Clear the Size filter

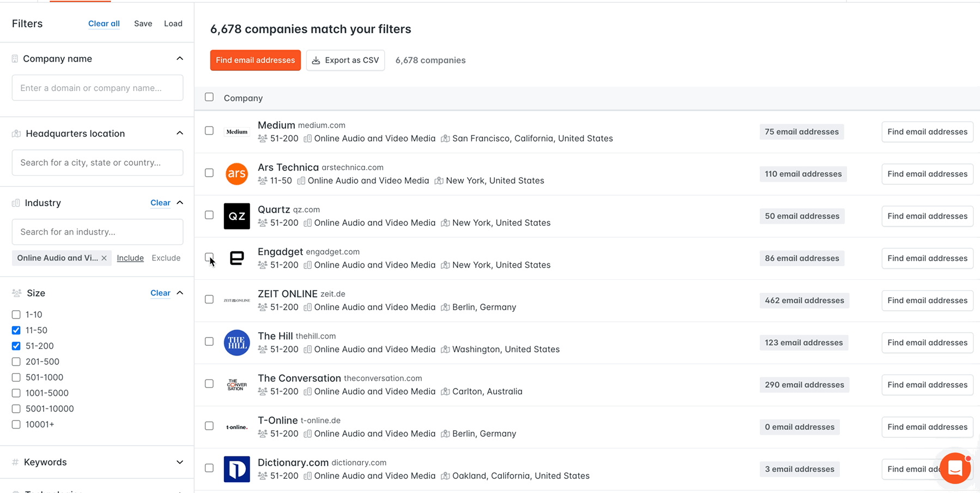click(x=160, y=293)
